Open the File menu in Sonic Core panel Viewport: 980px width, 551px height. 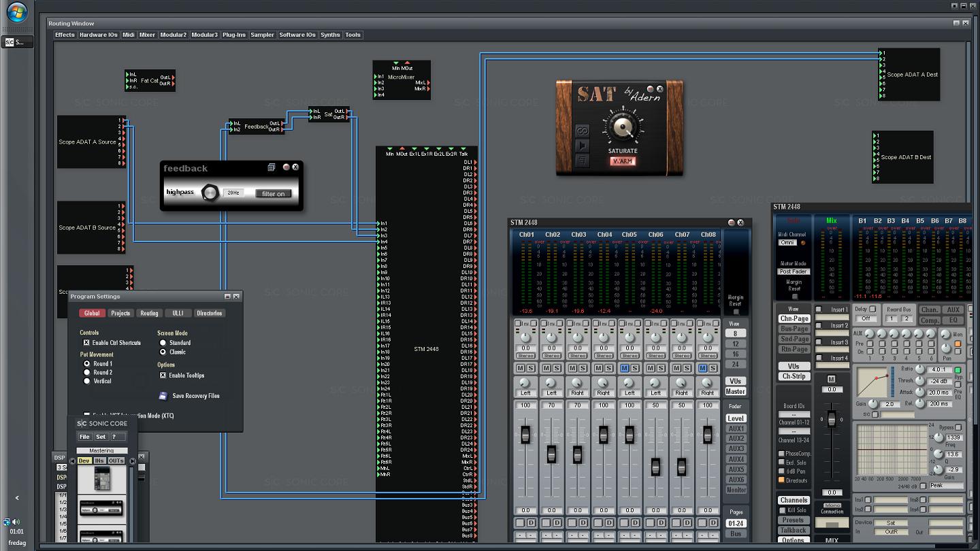[x=84, y=437]
